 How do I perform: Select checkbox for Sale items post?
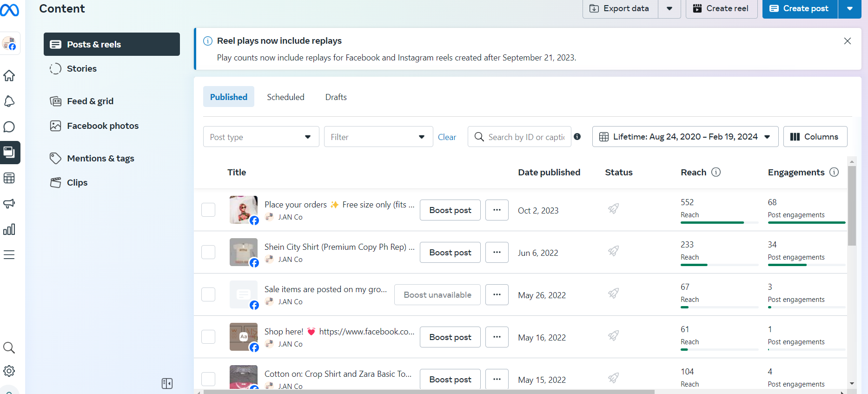208,294
